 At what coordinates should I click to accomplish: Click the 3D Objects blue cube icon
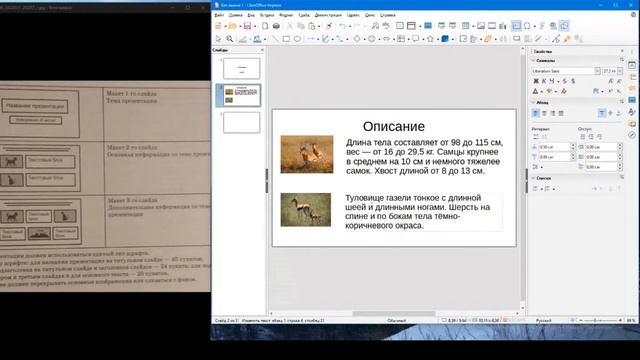pyautogui.click(x=445, y=39)
